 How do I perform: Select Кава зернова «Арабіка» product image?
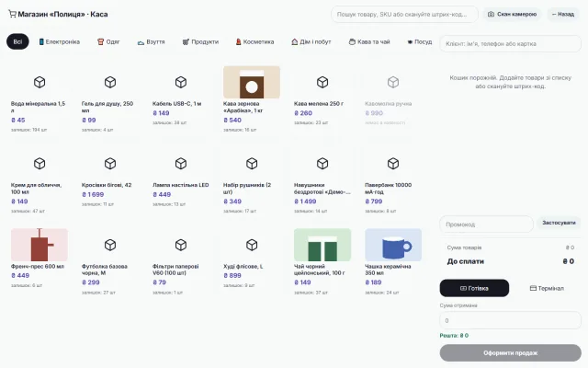pos(252,82)
